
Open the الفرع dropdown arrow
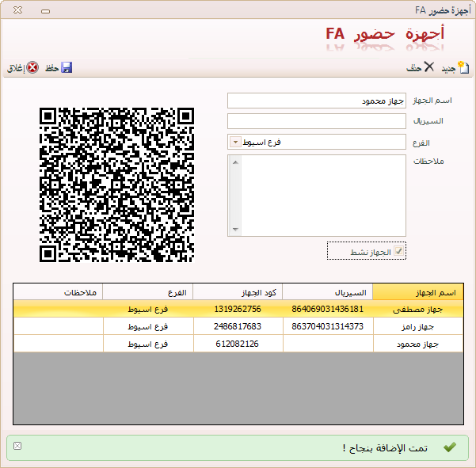tap(235, 142)
